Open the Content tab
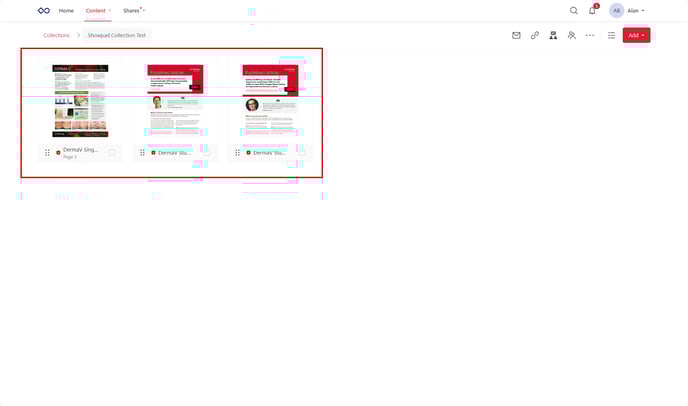 click(x=96, y=10)
